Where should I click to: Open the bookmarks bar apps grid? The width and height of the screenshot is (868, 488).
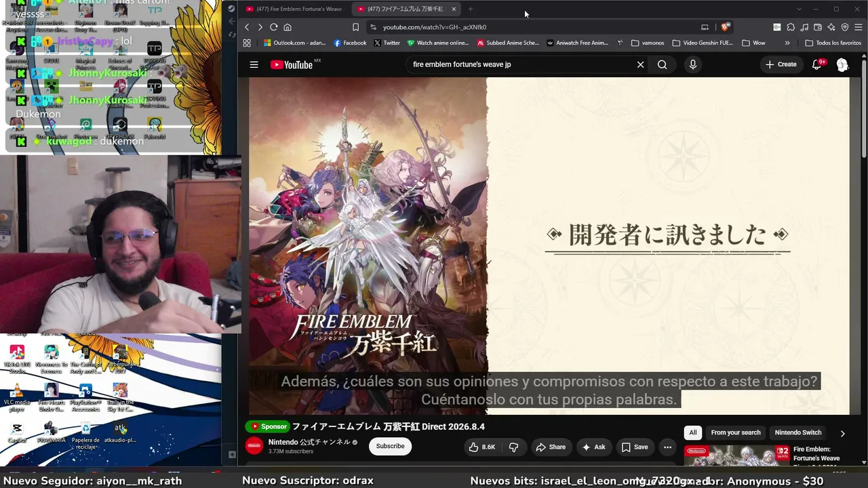tap(247, 43)
